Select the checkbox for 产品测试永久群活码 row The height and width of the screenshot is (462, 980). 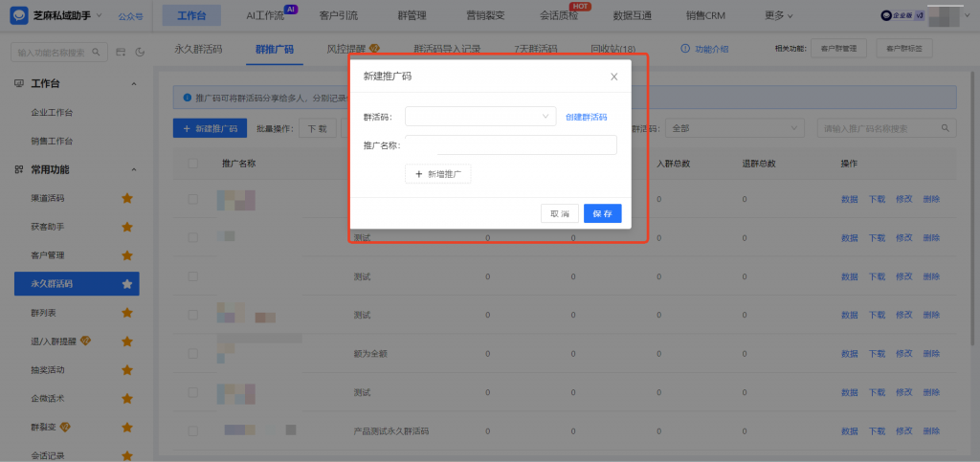(x=193, y=429)
